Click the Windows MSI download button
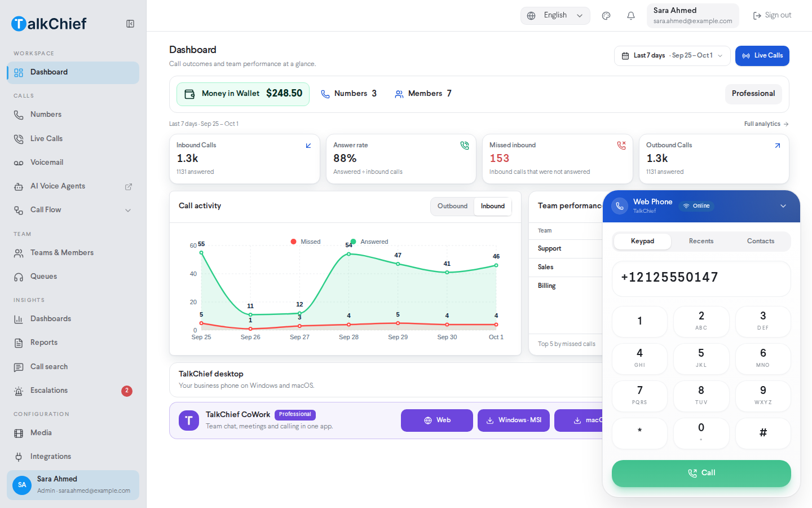The image size is (812, 508). pos(514,421)
